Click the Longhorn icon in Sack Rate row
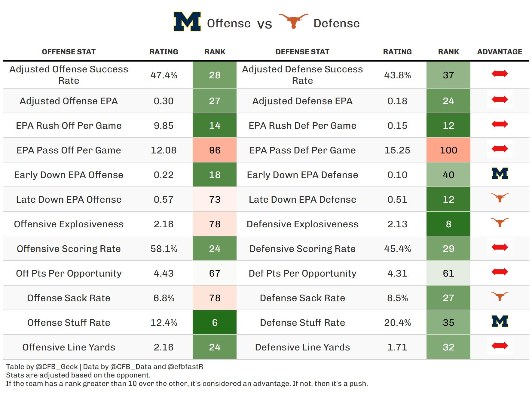The width and height of the screenshot is (532, 394). pyautogui.click(x=500, y=296)
